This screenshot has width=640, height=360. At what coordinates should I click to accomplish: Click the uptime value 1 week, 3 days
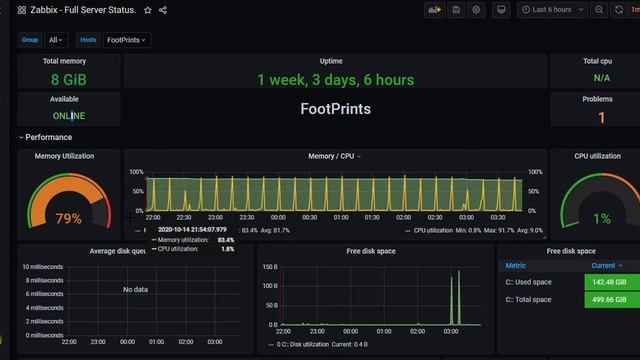pos(336,80)
